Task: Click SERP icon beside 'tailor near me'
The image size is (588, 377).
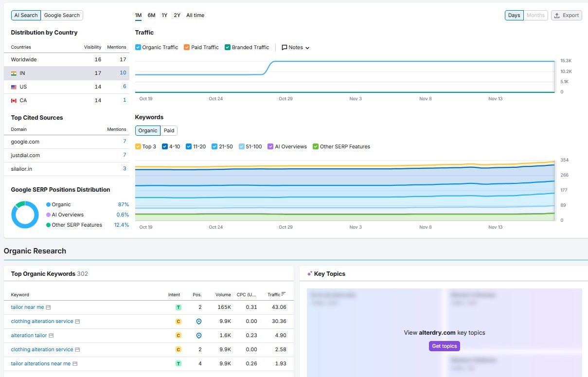Action: coord(48,307)
